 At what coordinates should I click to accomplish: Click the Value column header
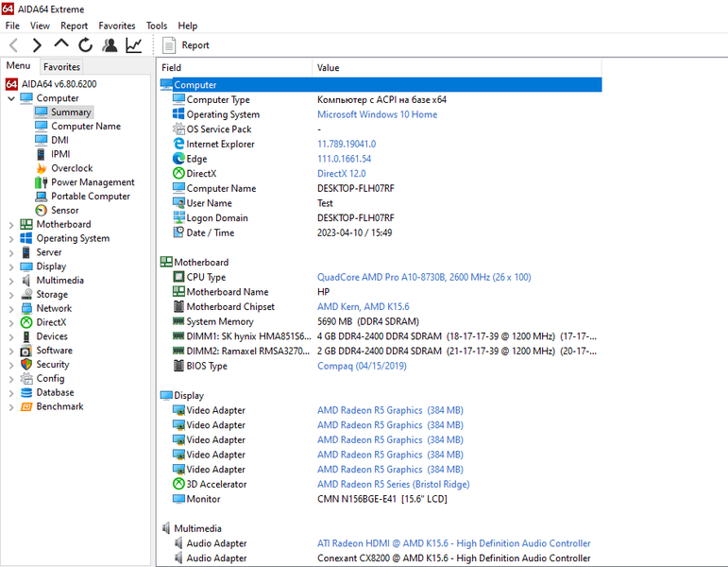click(457, 68)
